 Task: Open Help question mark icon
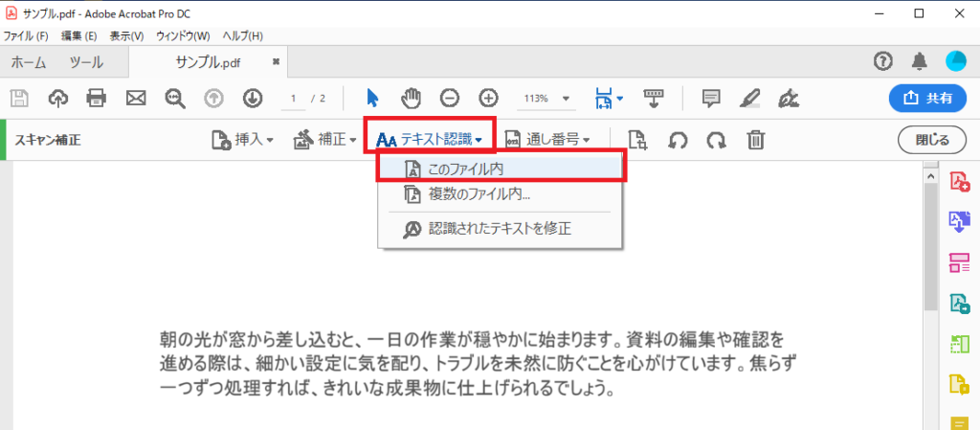(883, 61)
